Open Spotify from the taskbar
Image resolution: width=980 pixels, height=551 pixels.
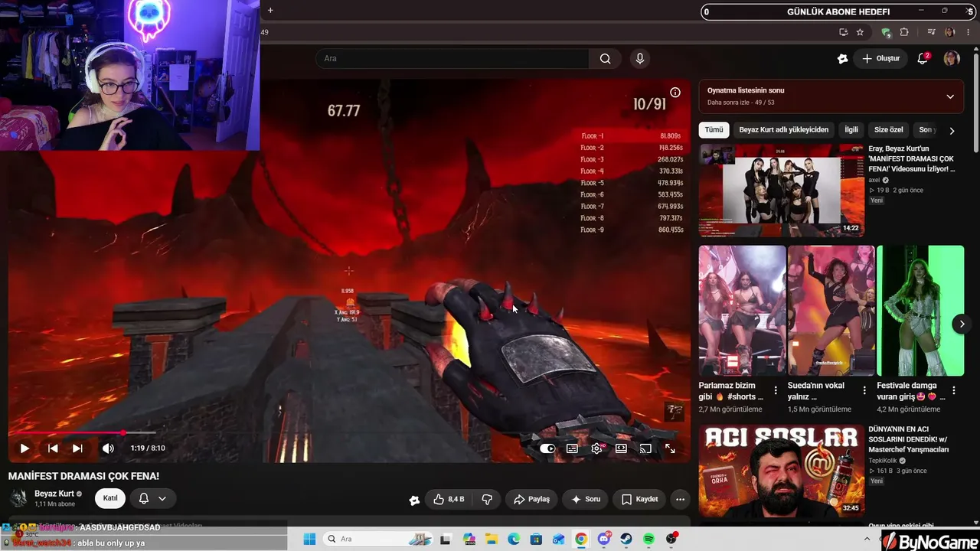point(648,539)
